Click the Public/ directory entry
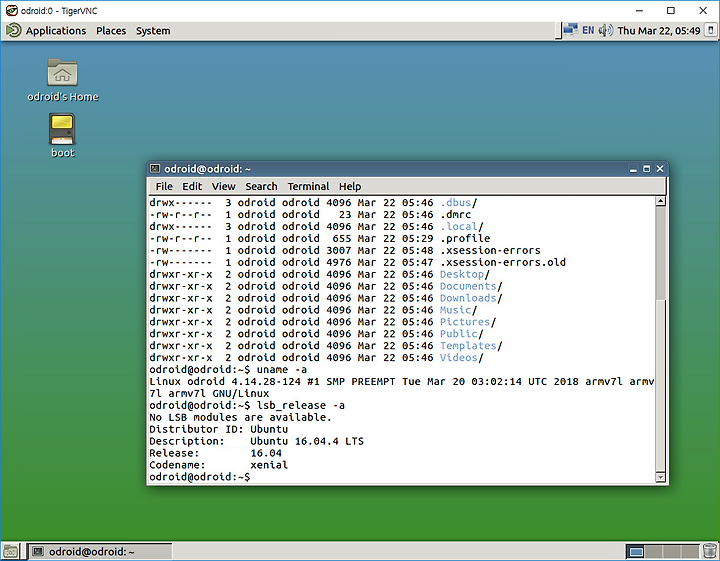Viewport: 720px width, 561px height. [x=461, y=334]
